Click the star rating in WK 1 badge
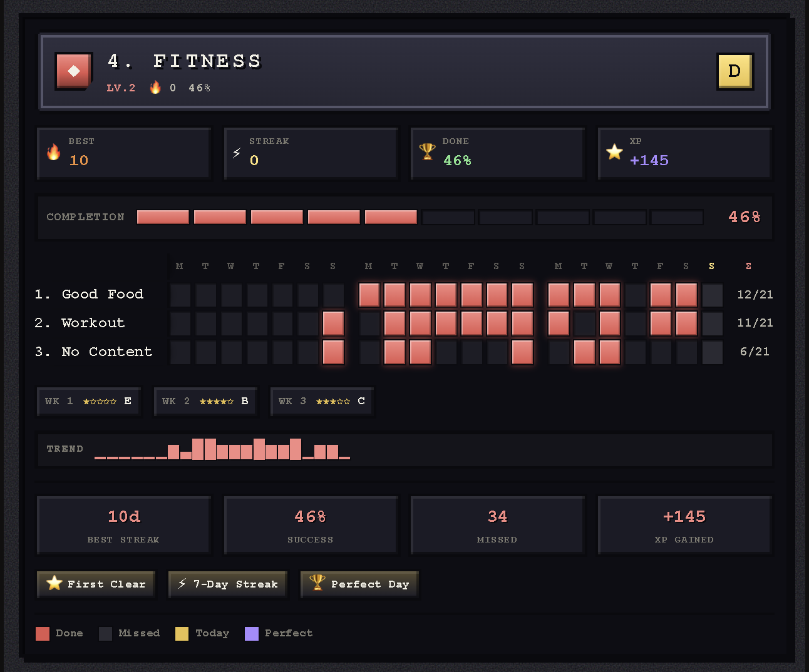Image resolution: width=809 pixels, height=672 pixels. 100,402
